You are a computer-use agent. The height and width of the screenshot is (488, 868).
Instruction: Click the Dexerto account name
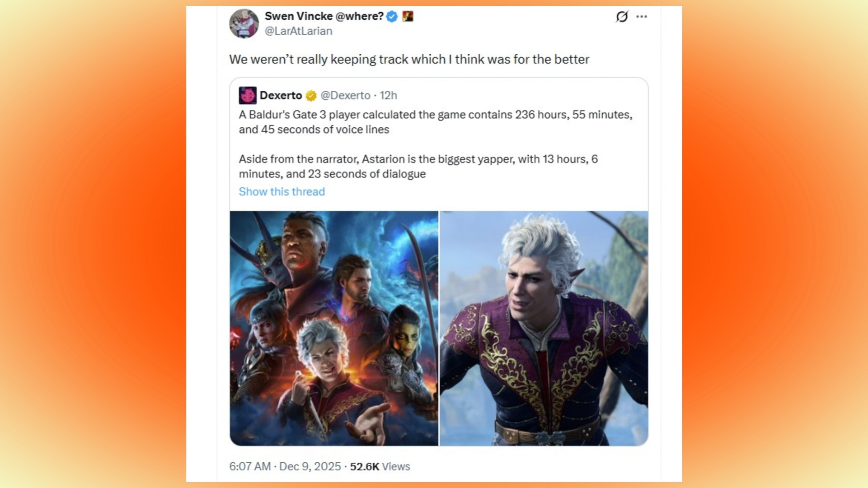(x=281, y=96)
